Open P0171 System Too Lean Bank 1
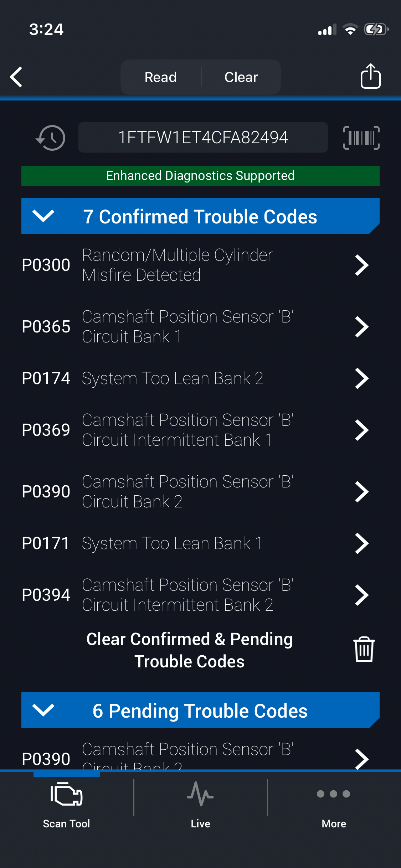The image size is (401, 868). (x=172, y=543)
